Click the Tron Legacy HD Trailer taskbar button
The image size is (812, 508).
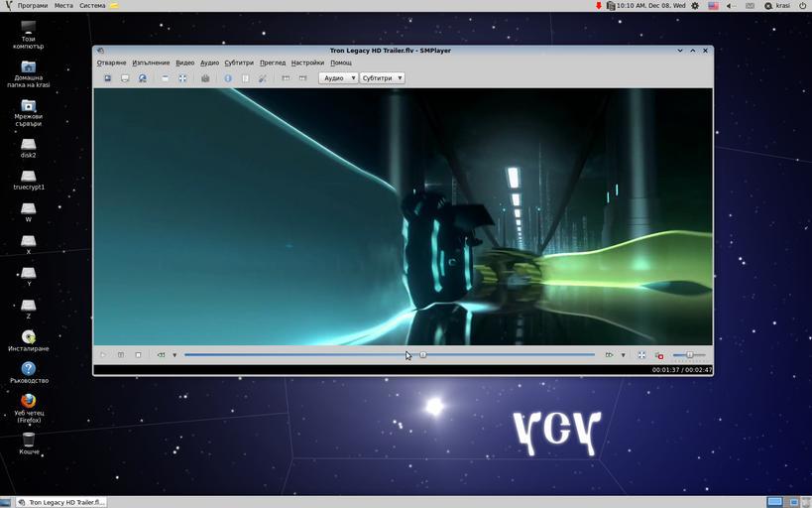pos(59,502)
